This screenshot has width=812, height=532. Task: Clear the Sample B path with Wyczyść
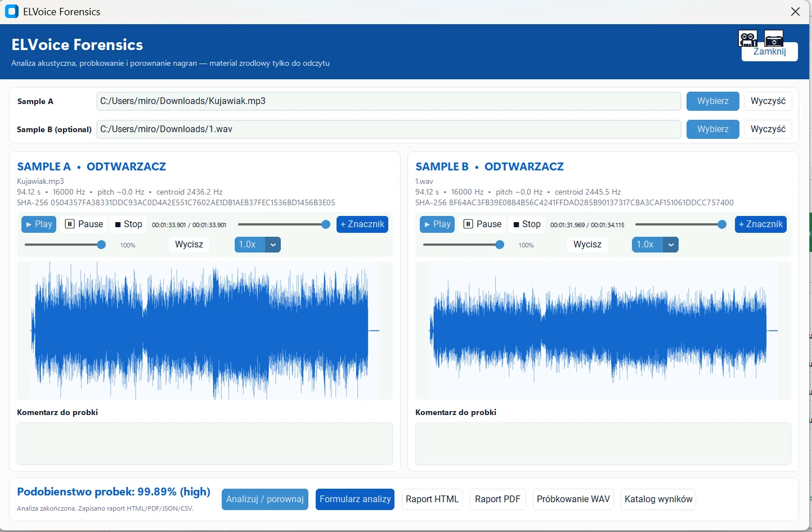[x=768, y=129]
